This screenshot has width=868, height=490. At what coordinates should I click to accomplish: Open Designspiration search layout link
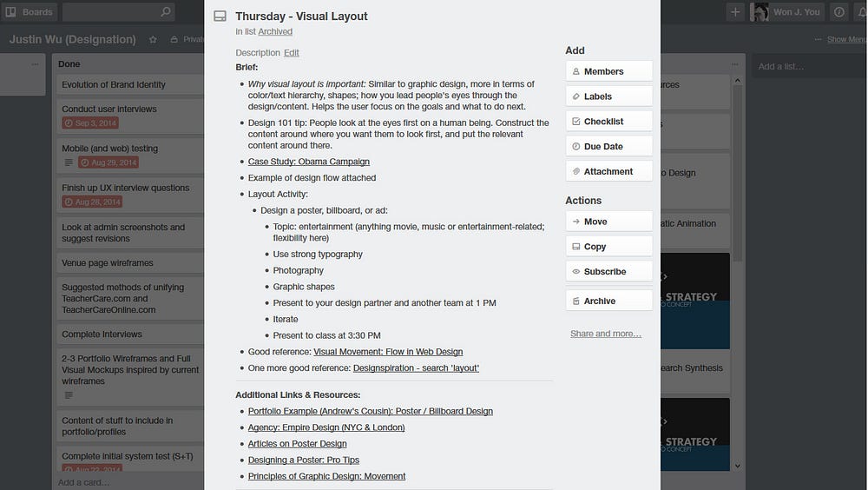pos(416,368)
